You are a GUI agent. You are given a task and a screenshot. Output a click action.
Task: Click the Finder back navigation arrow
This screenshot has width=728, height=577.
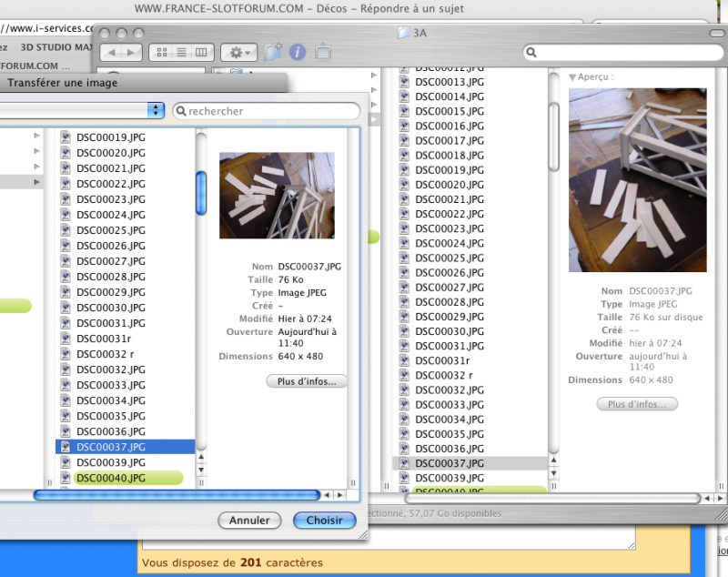(112, 53)
